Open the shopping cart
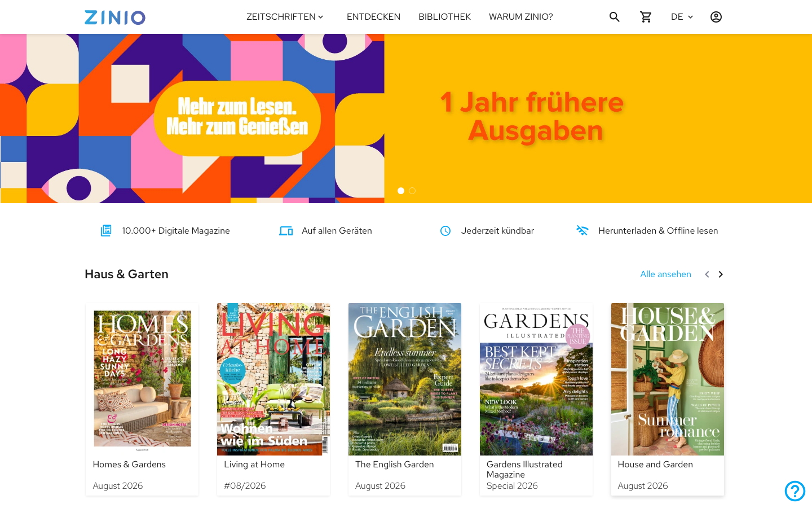 (646, 17)
